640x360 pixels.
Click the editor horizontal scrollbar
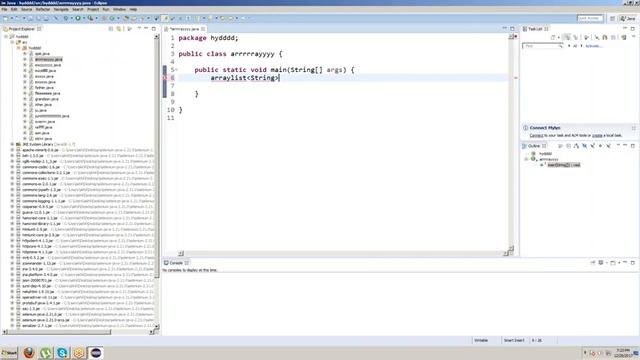click(344, 253)
